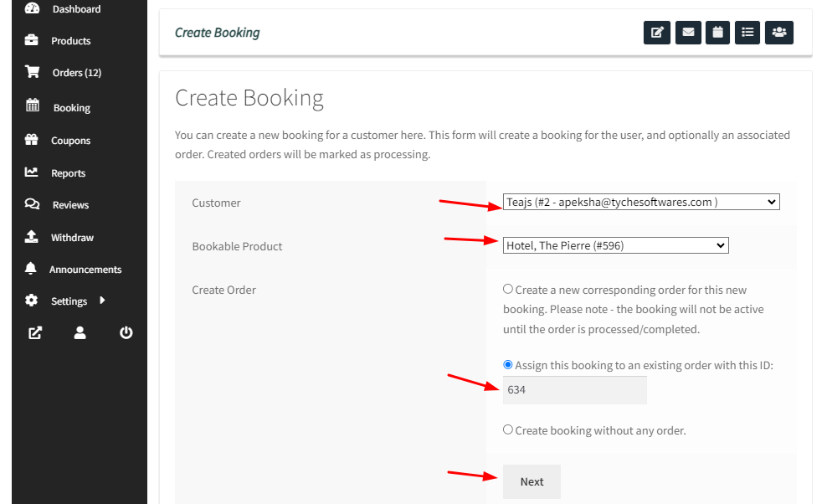Click the large Create Booking page heading
This screenshot has width=827, height=504.
(x=249, y=98)
